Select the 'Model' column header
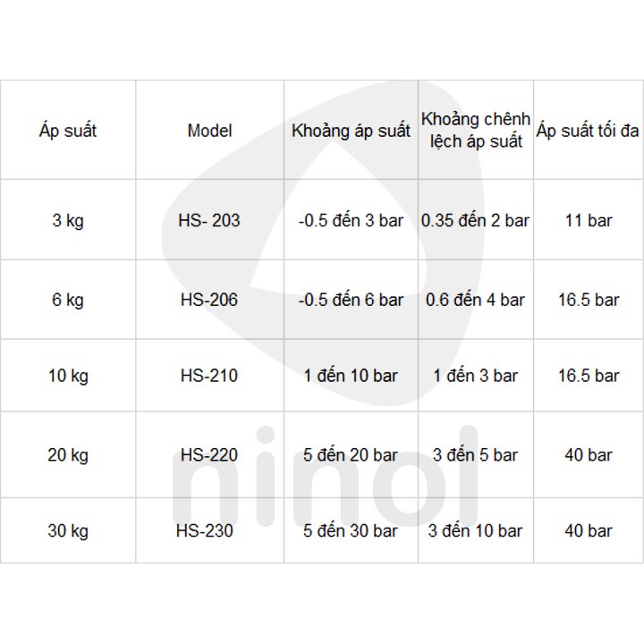Image resolution: width=644 pixels, height=644 pixels. tap(209, 131)
